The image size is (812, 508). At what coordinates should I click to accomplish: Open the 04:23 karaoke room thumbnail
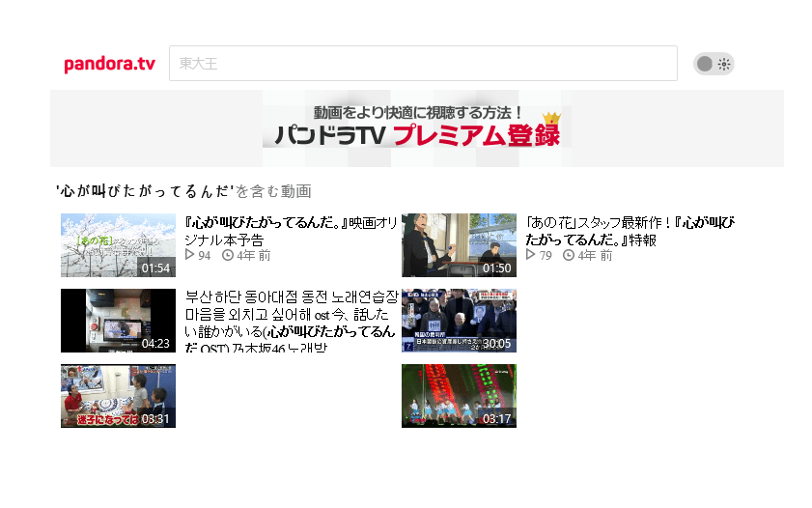point(118,321)
